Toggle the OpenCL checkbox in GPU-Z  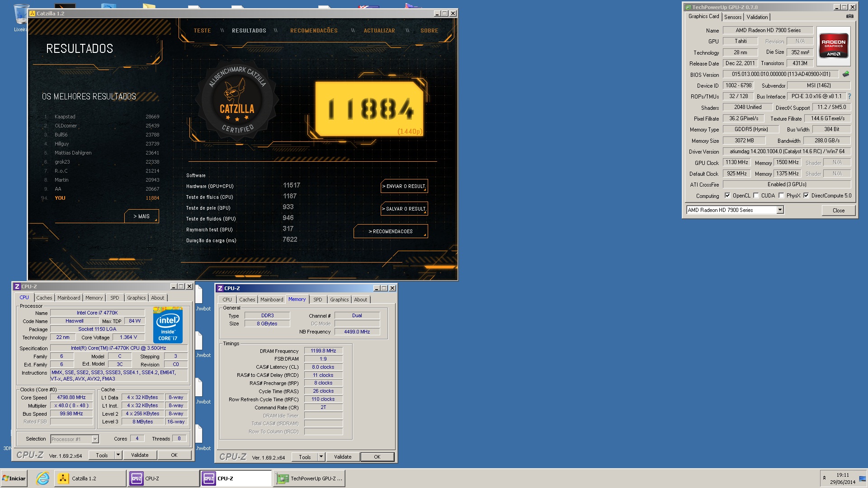click(727, 196)
